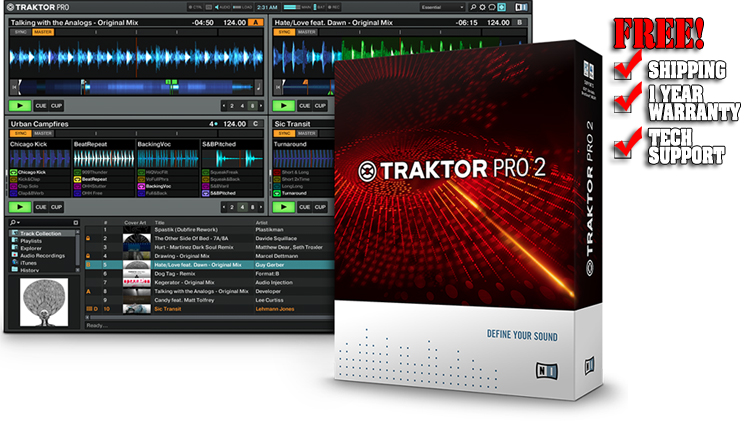This screenshot has height=421, width=750.
Task: Toggle the fullscreen icon in header
Action: click(x=502, y=7)
